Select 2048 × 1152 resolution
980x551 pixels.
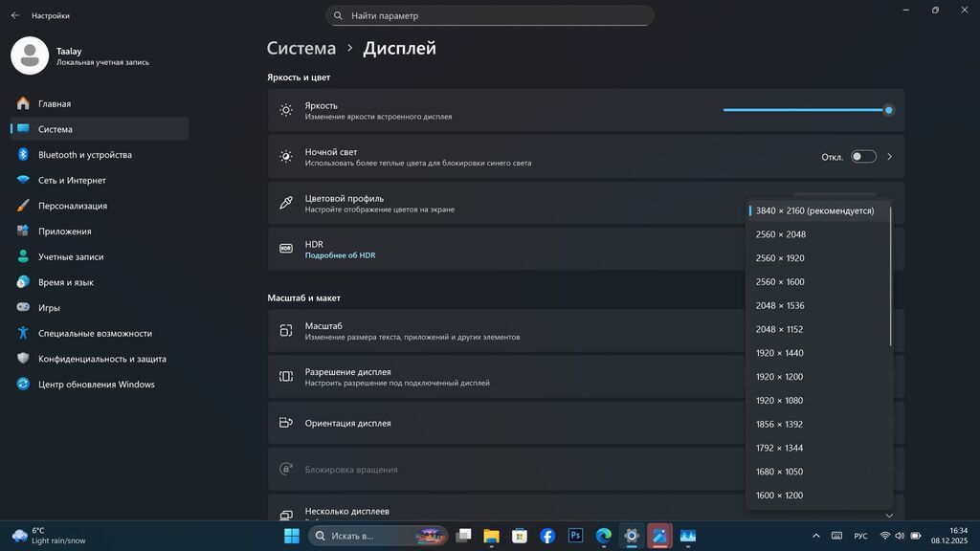pos(819,329)
